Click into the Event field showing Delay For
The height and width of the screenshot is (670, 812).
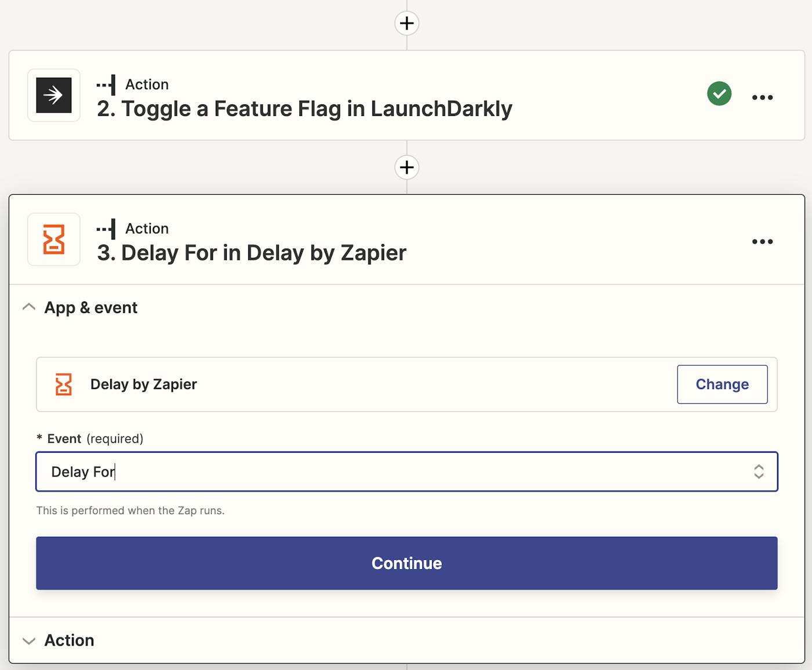pos(407,472)
